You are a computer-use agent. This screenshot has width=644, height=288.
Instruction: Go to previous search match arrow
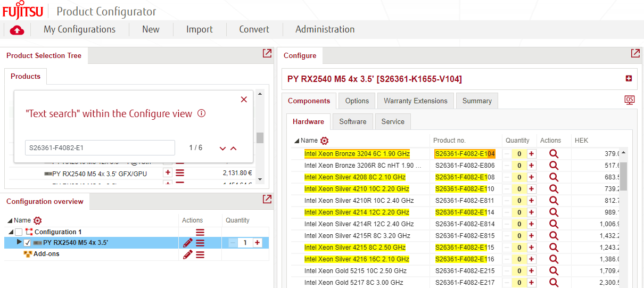pos(233,149)
